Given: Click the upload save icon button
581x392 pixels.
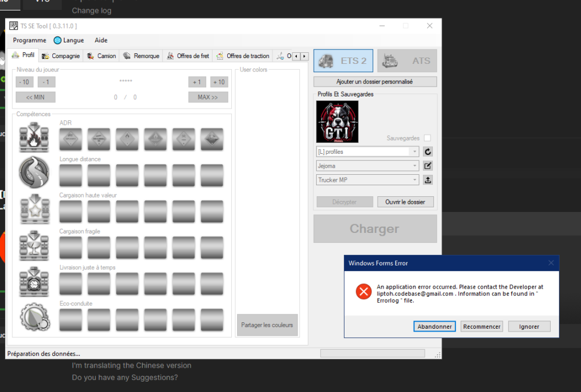Looking at the screenshot, I should point(428,180).
